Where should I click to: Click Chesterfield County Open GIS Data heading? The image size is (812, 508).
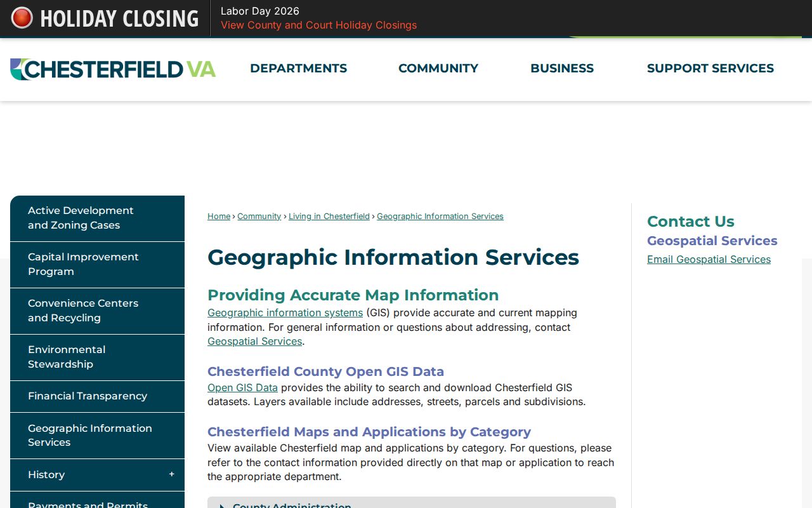(325, 371)
